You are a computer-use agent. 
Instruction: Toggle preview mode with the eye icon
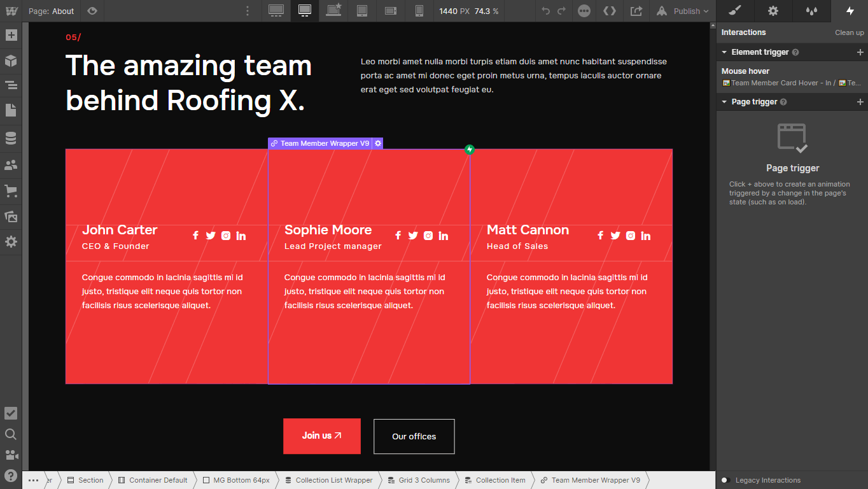(x=91, y=11)
